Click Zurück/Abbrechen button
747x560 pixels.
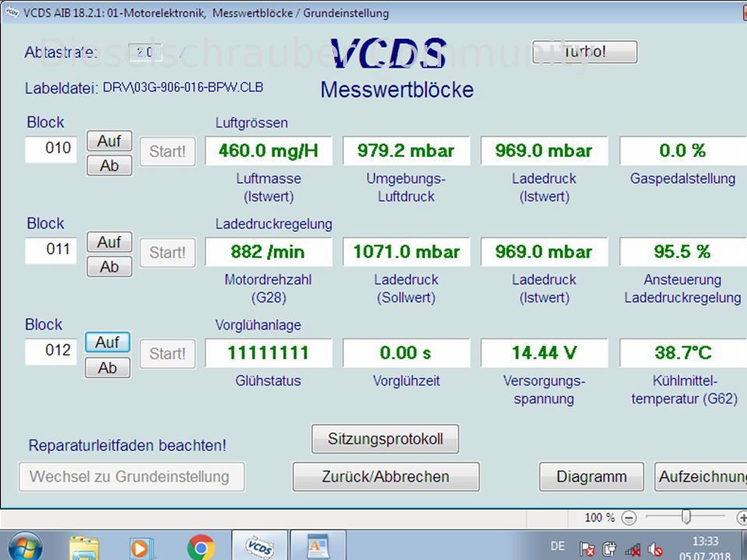point(386,477)
